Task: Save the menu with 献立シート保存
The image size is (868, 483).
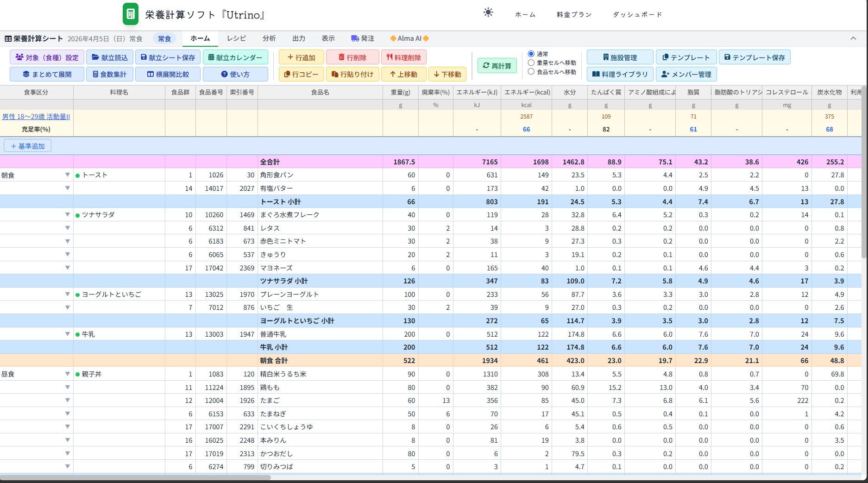Action: (168, 57)
